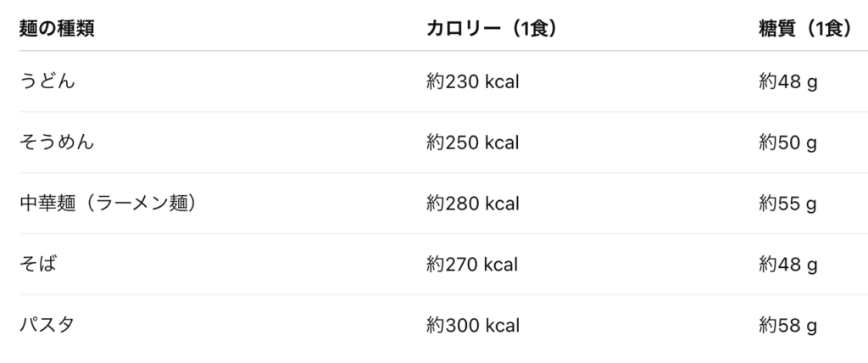This screenshot has width=868, height=363.
Task: Click 約48 g in the うどん row
Action: point(788,81)
